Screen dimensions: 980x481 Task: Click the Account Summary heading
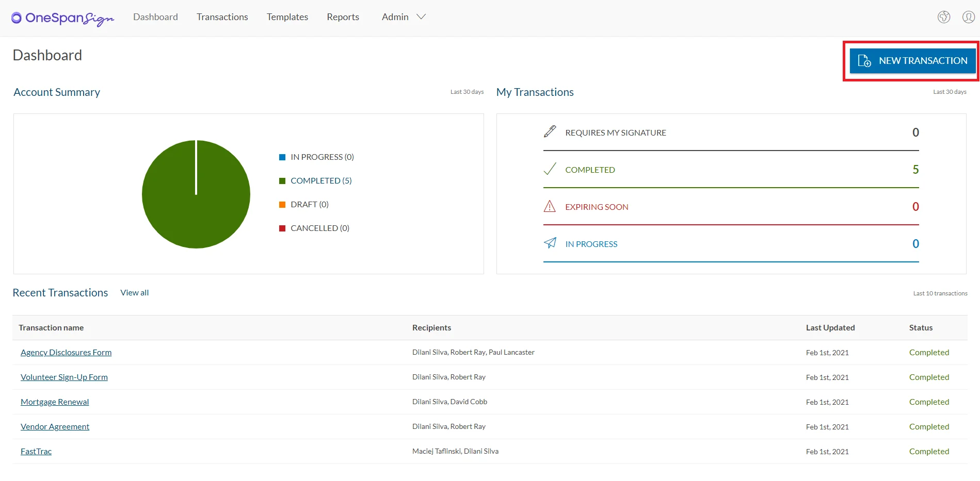tap(57, 92)
